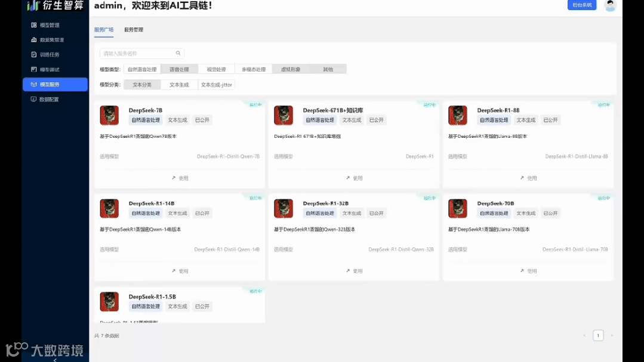Screen dimensions: 644x362
Task: Filter model type by 多模态处理
Action: (254, 69)
